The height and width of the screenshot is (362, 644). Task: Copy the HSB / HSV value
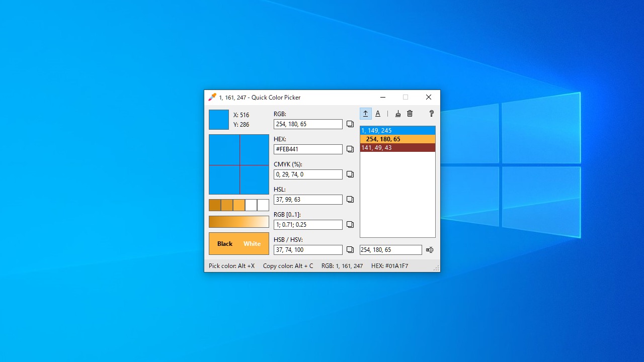350,250
